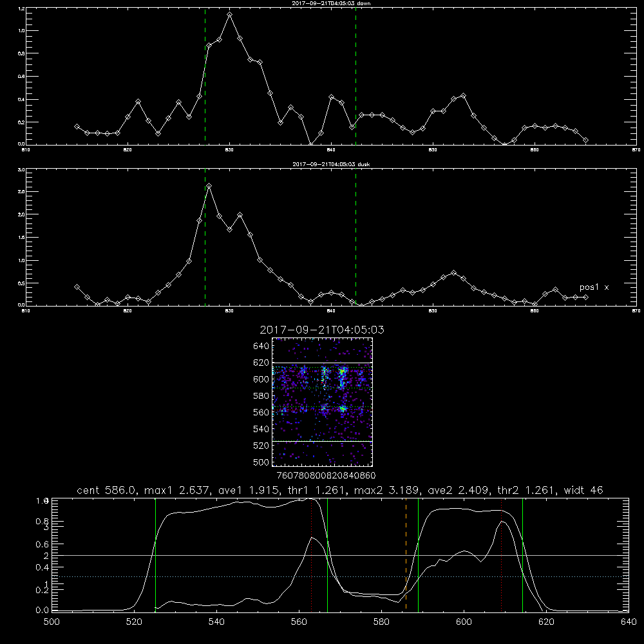
Task: Click the '500' x-axis label of bottom plot
Action: (52, 622)
